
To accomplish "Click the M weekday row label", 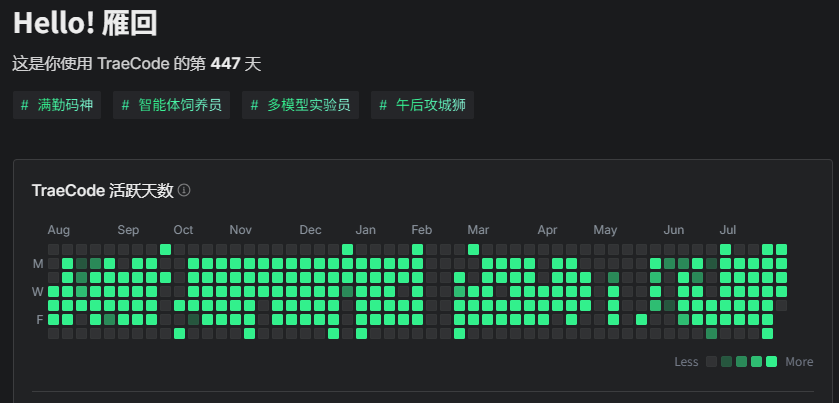I will click(x=38, y=264).
